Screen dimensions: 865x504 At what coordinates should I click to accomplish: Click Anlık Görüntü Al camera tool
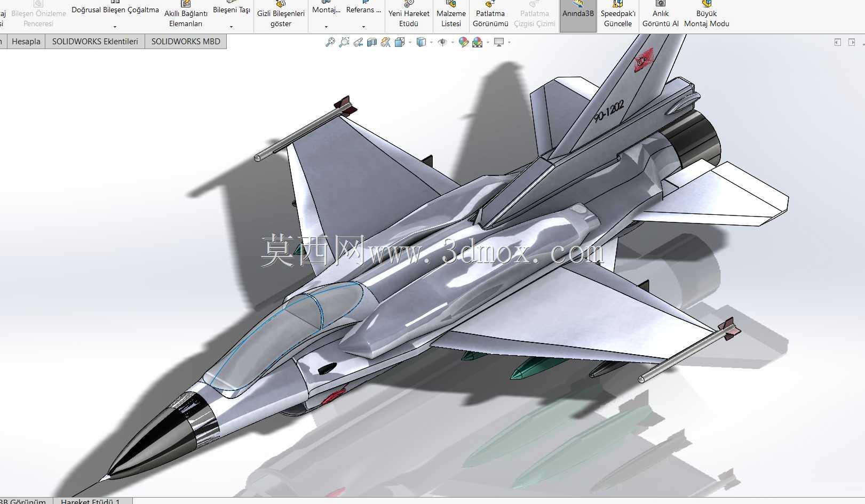point(661,15)
